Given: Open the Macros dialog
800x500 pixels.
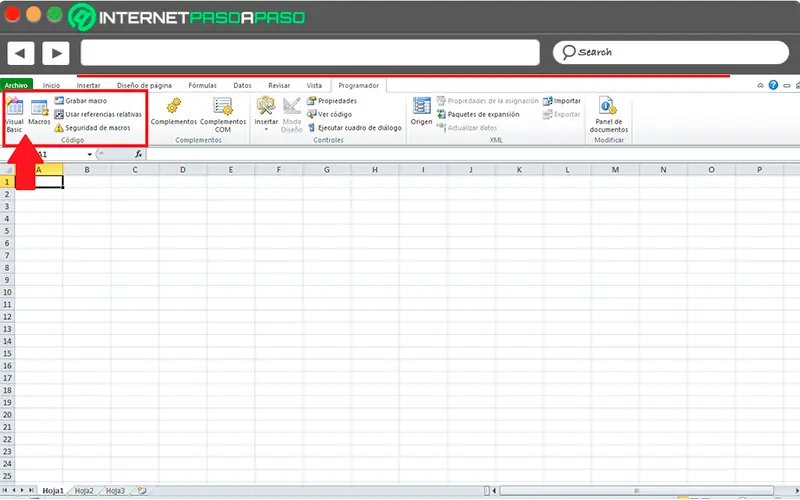Looking at the screenshot, I should tap(39, 113).
